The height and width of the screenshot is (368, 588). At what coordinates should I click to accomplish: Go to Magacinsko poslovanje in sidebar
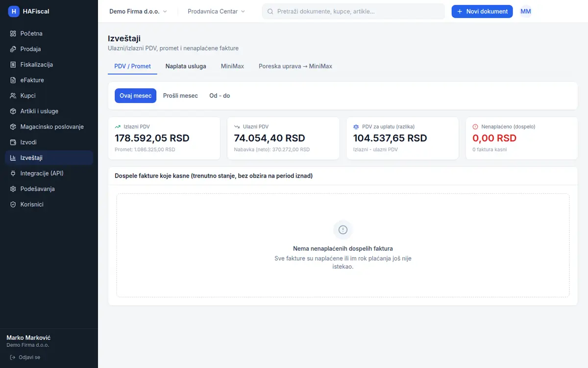click(x=49, y=127)
